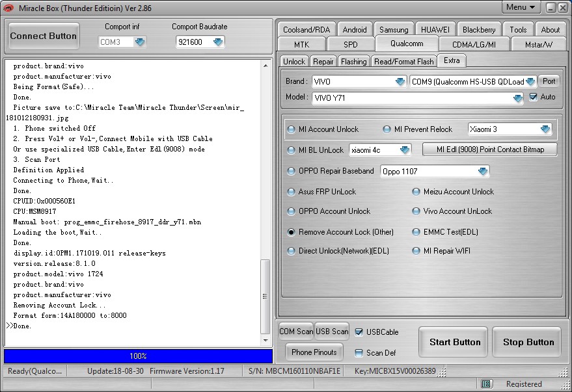Click the COM Scan button
Screen dimensions: 572x392
click(296, 331)
